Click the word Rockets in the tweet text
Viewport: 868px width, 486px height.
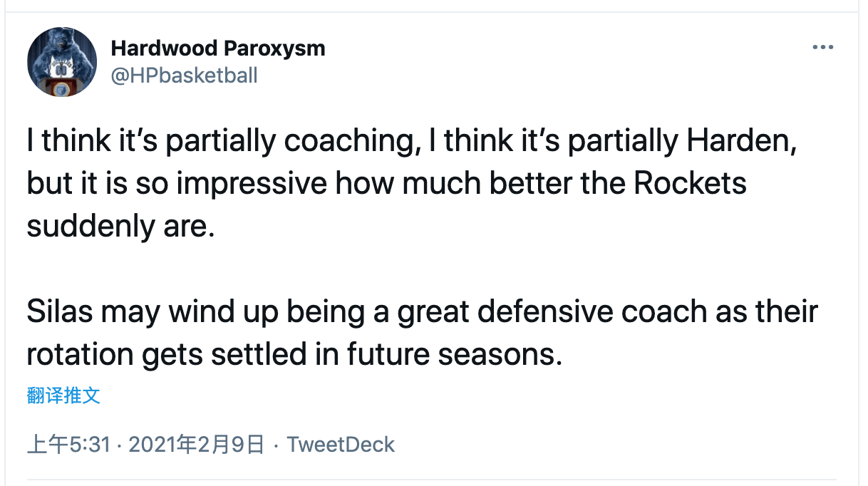689,184
